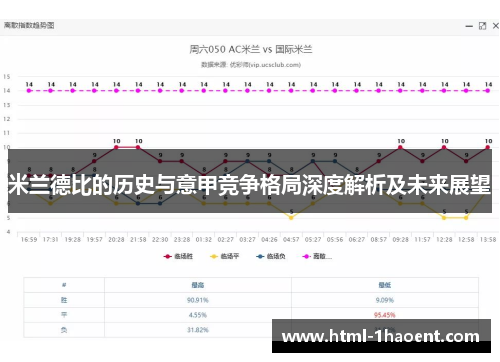Select the 31.82% cell in table

pos(198,330)
